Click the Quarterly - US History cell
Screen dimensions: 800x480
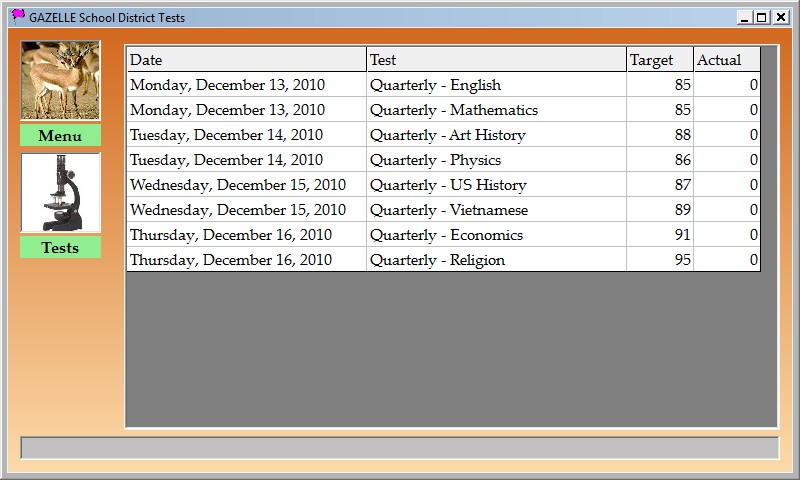[x=496, y=185]
